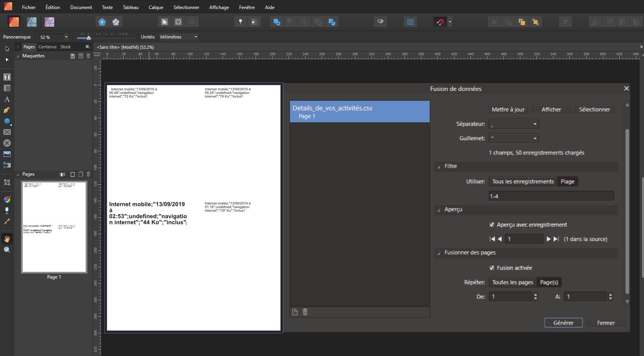
Task: Select the Frame Text tool
Action: (x=7, y=77)
